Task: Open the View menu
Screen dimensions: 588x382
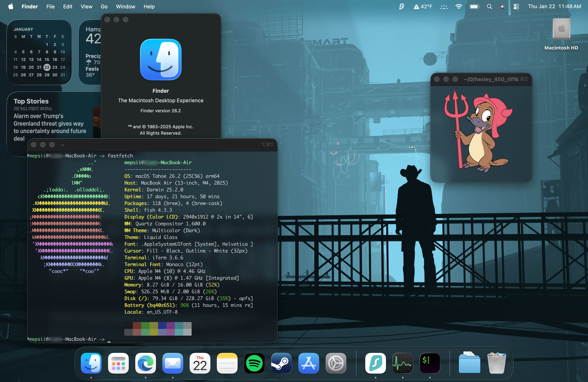Action: 86,7
